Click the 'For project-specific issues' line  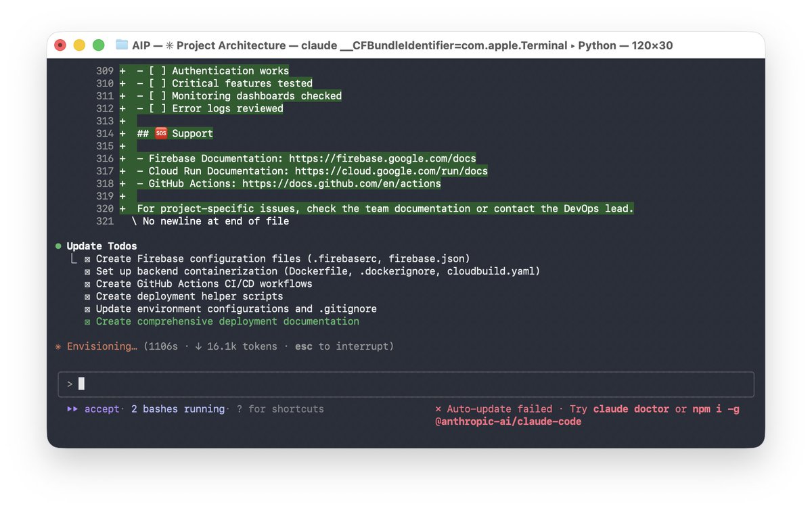[x=385, y=208]
